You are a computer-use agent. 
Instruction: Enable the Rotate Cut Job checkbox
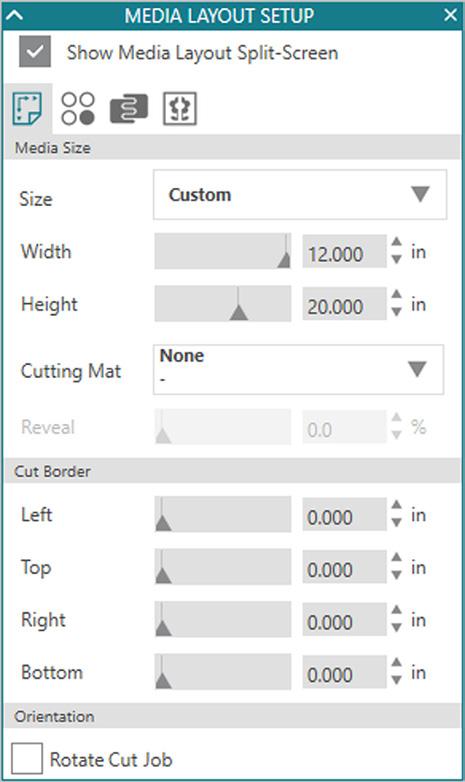coord(27,758)
